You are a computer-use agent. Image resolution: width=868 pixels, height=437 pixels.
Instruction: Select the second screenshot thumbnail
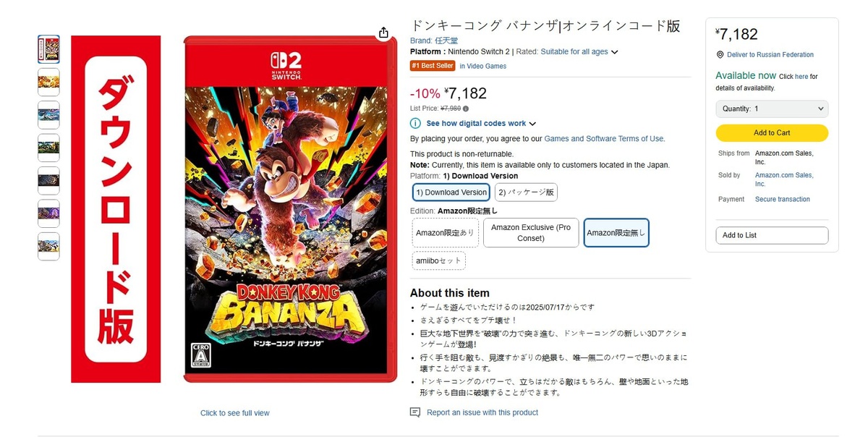48,114
